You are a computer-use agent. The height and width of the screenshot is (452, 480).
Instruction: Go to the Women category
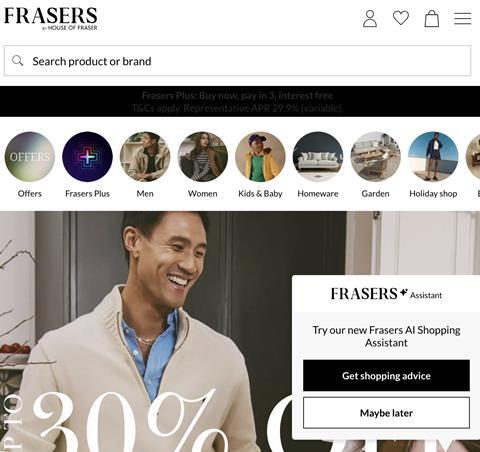click(203, 157)
